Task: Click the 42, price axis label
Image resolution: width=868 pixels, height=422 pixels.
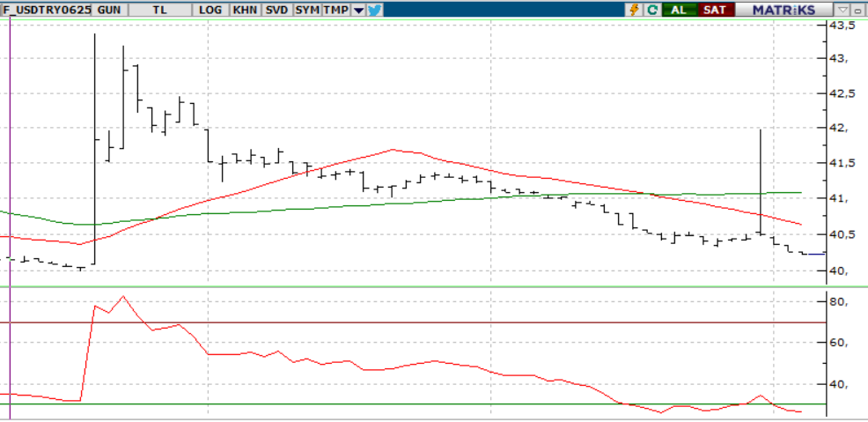Action: click(839, 128)
